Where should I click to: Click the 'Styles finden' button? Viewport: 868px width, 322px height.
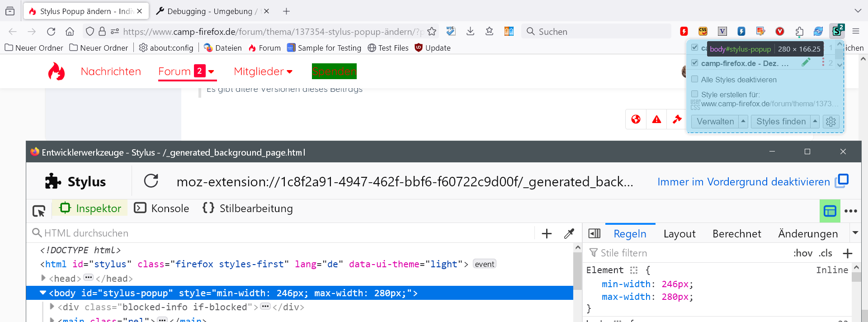[x=780, y=122]
